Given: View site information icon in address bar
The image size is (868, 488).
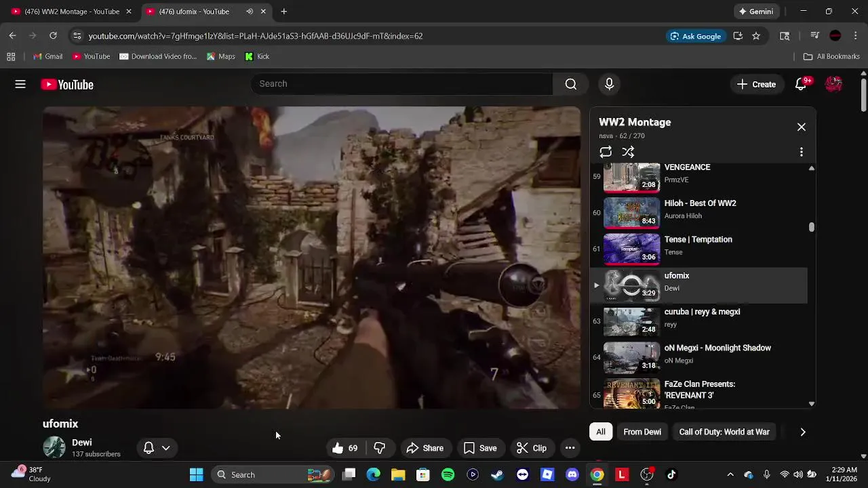Looking at the screenshot, I should 77,36.
